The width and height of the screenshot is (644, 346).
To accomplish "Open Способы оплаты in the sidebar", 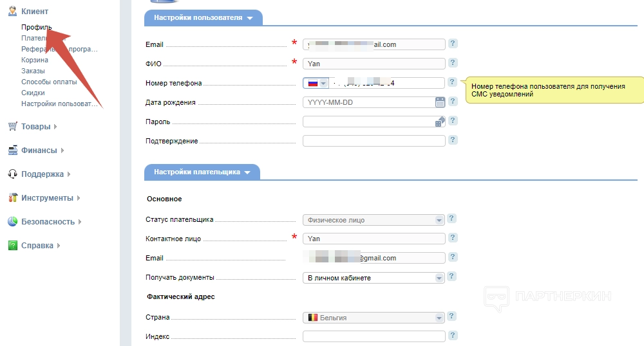I will [49, 82].
